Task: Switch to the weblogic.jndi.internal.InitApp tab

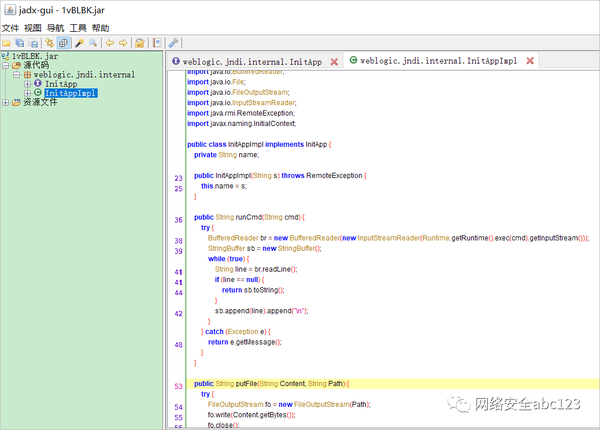Action: 253,62
